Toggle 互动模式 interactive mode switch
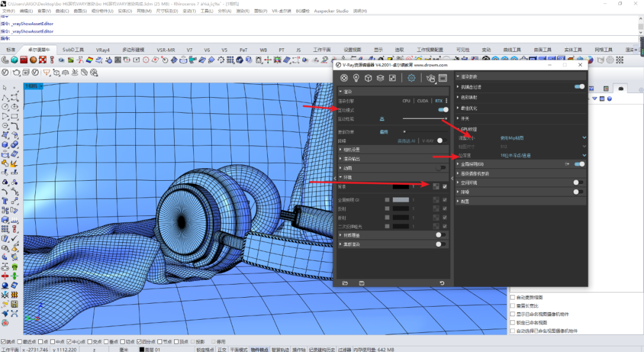Viewport: 644px width, 352px height. click(x=443, y=110)
